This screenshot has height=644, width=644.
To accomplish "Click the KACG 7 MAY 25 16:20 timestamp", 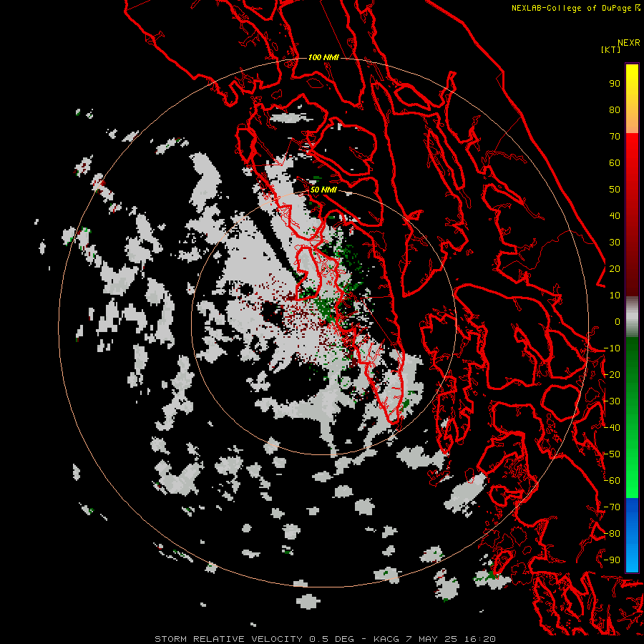I will click(434, 639).
